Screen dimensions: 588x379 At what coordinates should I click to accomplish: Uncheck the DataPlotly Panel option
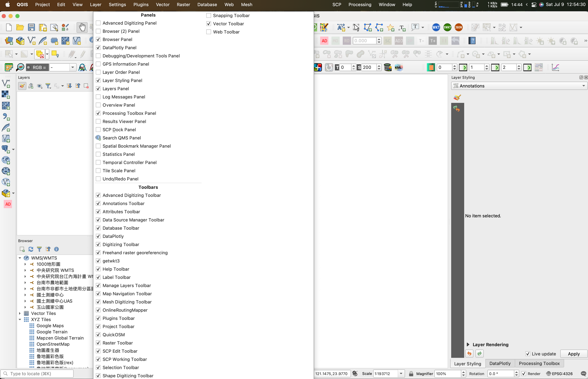pos(98,48)
